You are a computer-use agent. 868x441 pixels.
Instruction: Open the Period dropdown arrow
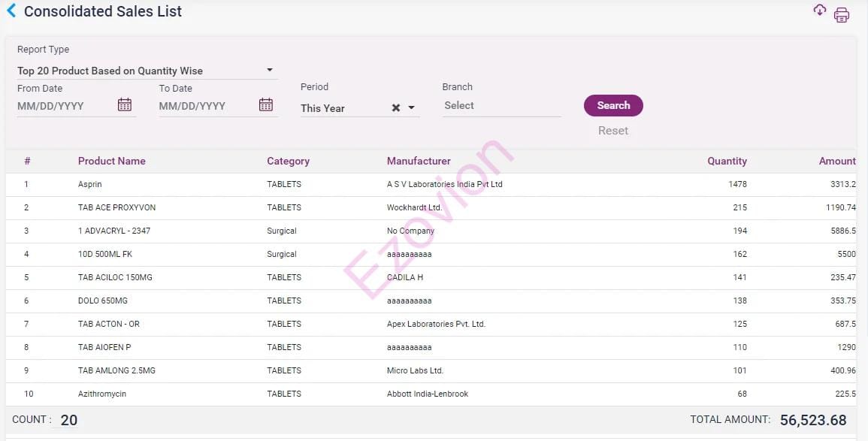411,108
